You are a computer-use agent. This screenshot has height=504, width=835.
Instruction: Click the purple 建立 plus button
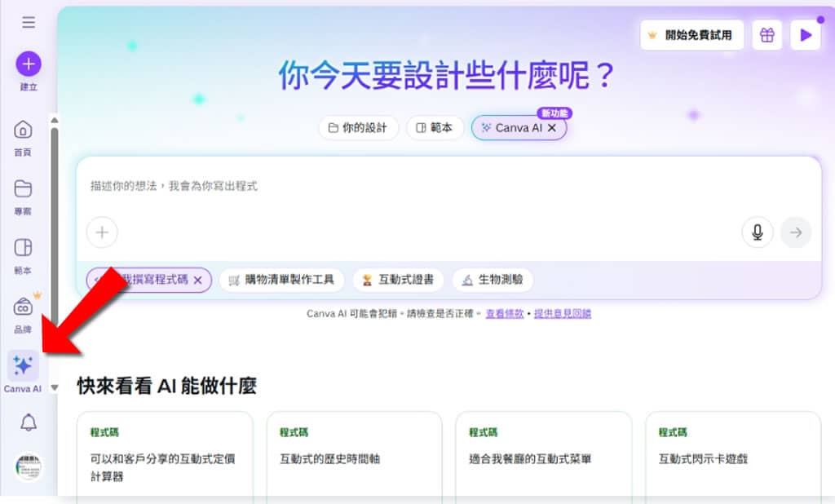29,64
